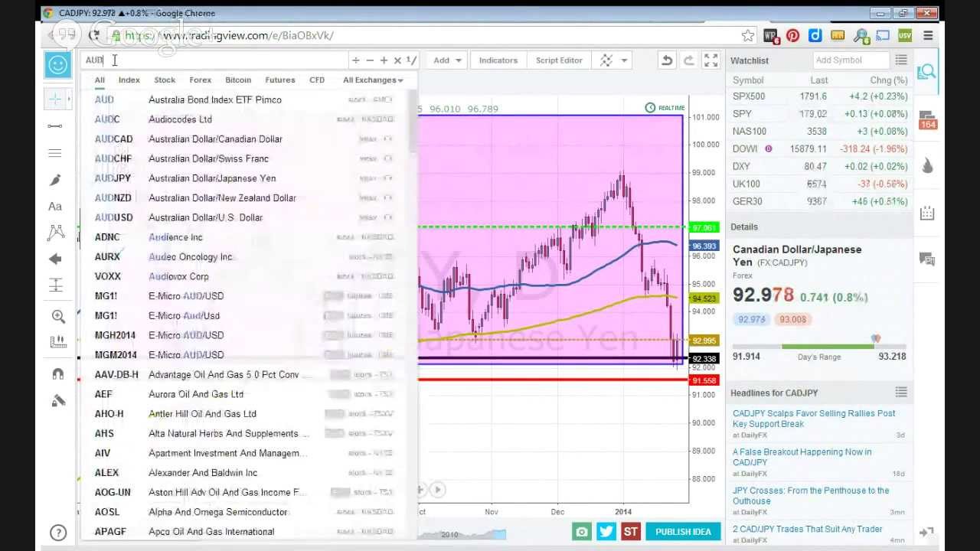
Task: Select the price range measure tool
Action: [55, 285]
